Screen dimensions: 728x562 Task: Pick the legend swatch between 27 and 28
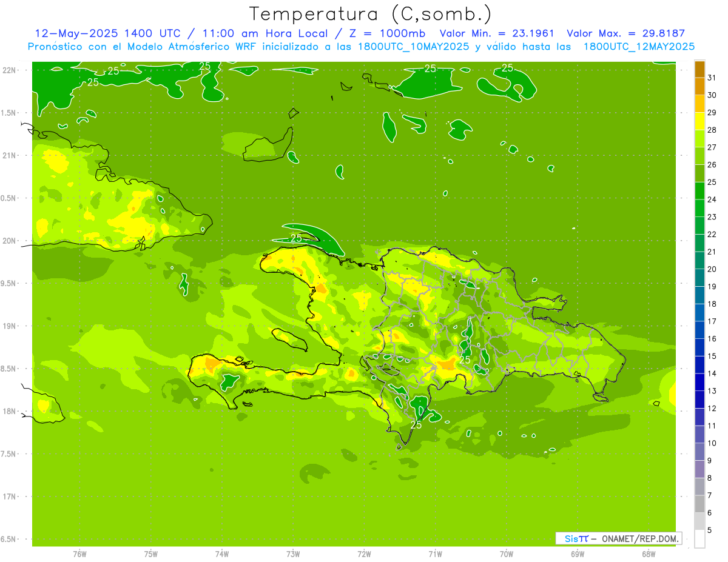[699, 139]
